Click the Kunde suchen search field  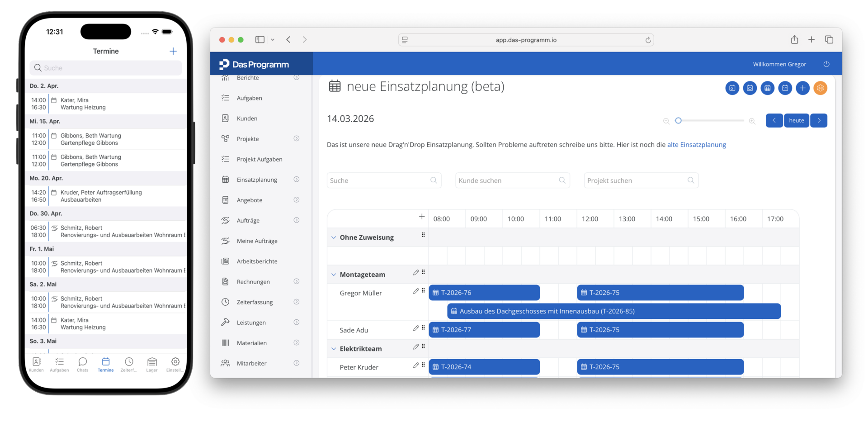tap(513, 180)
